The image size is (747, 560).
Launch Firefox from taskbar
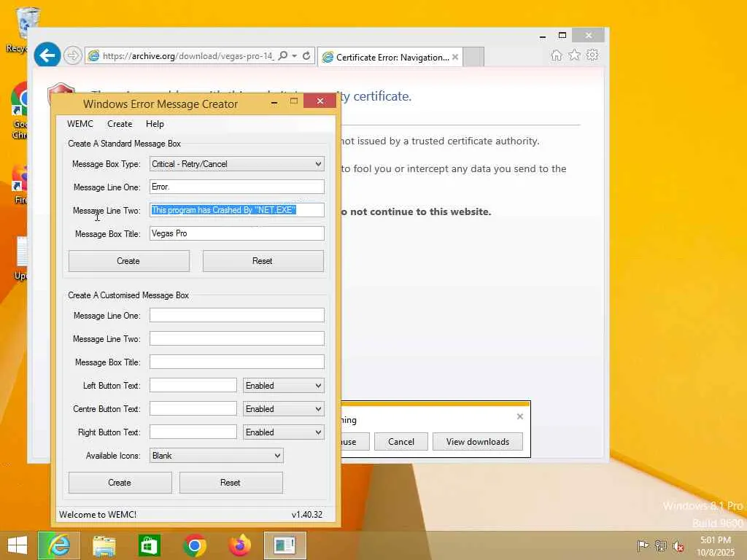239,545
